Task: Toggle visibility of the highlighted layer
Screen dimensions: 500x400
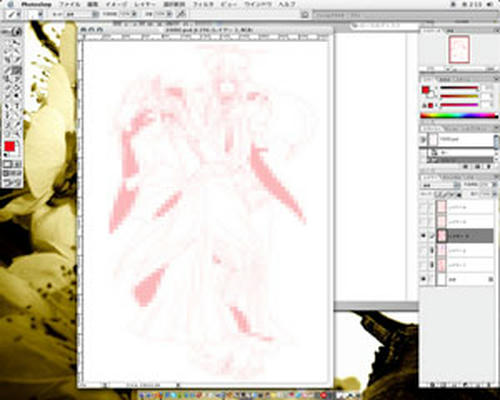Action: pyautogui.click(x=423, y=236)
